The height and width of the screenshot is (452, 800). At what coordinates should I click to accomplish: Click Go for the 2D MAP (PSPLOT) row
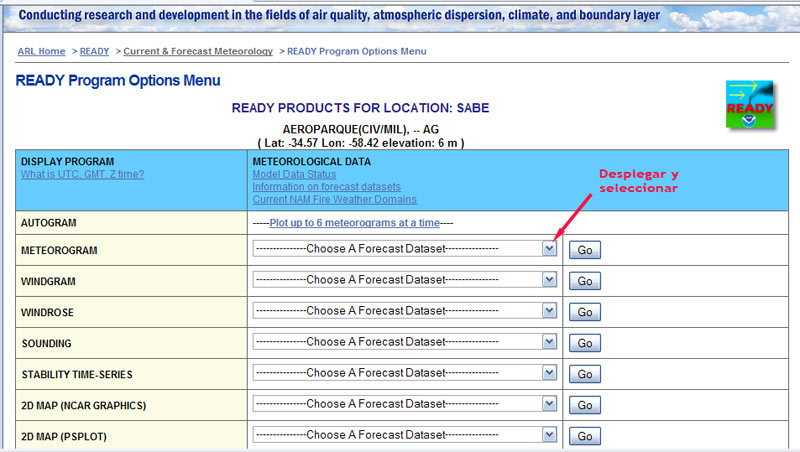tap(585, 437)
